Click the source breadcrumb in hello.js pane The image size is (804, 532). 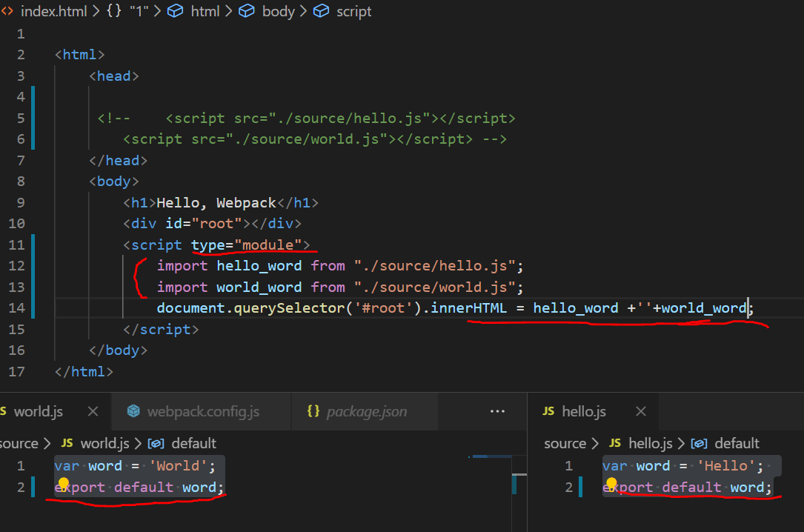tap(565, 443)
